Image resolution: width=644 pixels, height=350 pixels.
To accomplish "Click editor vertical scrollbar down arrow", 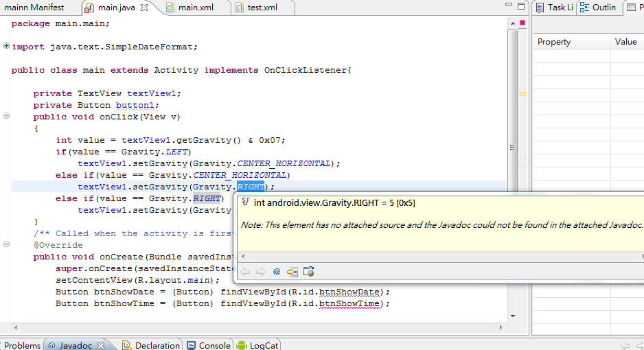I will (x=513, y=316).
